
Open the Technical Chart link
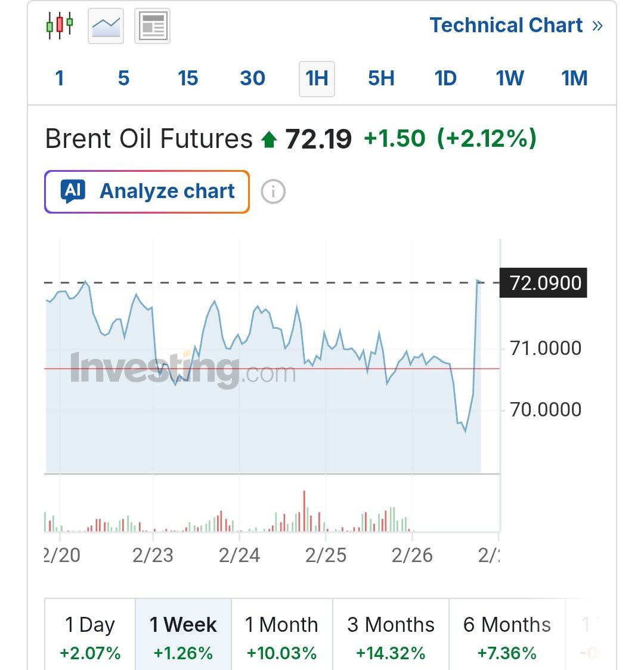[x=506, y=26]
